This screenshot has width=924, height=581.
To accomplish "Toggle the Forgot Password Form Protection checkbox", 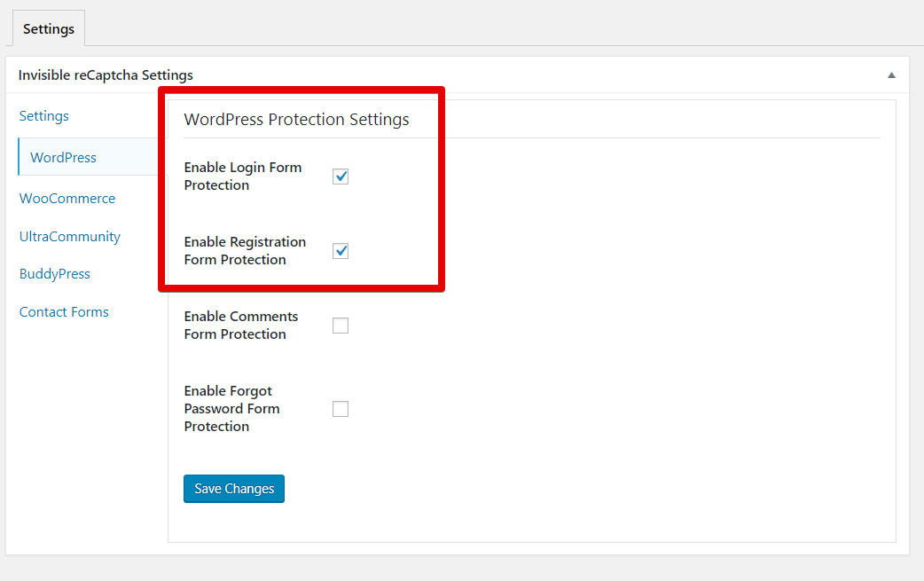I will point(341,408).
